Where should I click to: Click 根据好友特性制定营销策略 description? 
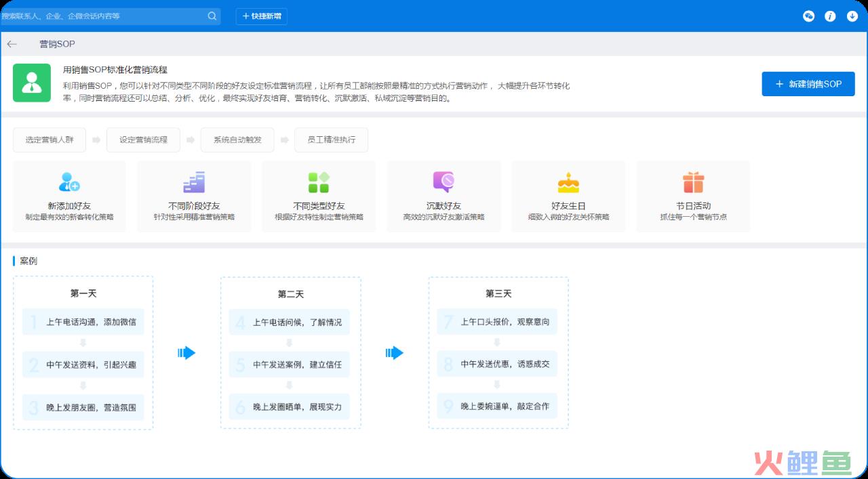click(319, 217)
